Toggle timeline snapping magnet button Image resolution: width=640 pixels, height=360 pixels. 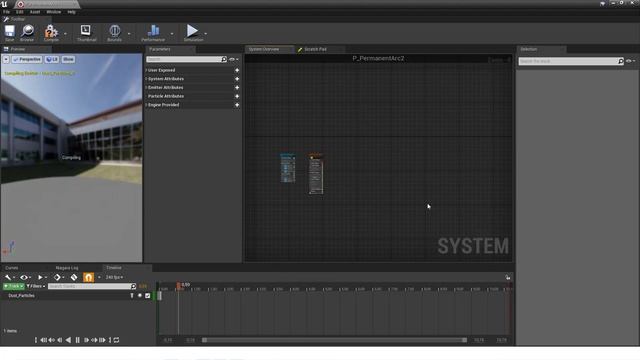tap(89, 278)
